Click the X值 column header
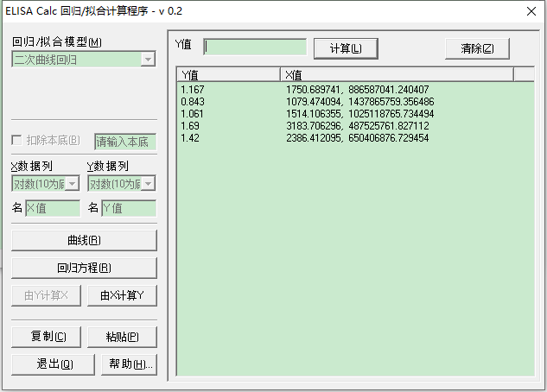Viewport: 547px width, 392px height. (397, 74)
